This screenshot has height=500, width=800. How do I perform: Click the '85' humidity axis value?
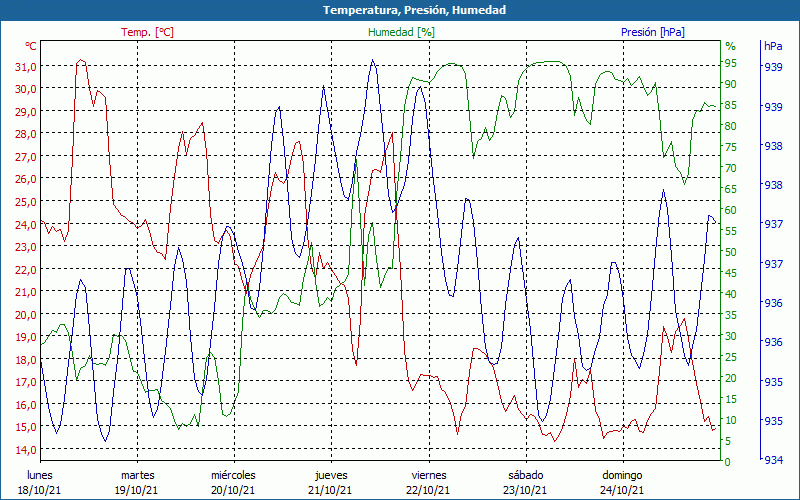pos(731,105)
